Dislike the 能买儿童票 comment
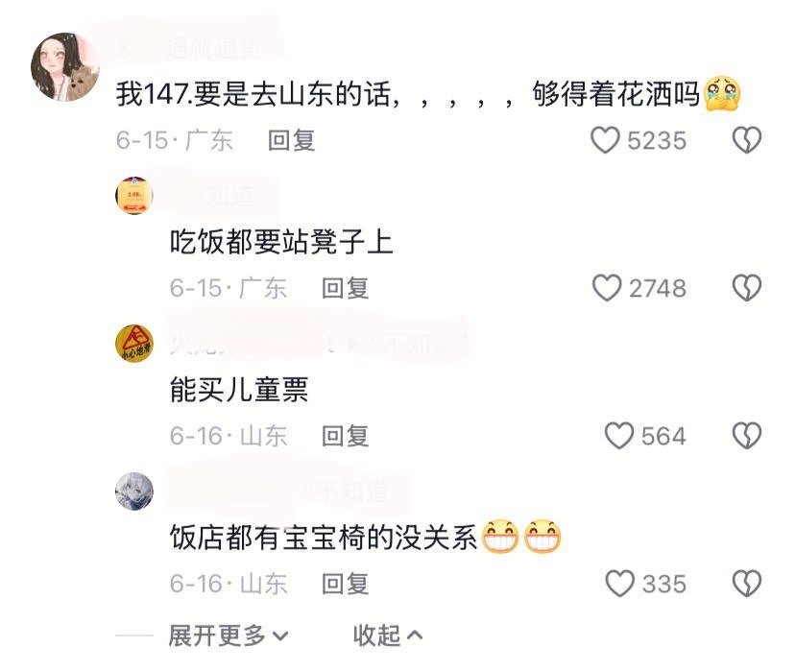795x672 pixels. click(747, 436)
